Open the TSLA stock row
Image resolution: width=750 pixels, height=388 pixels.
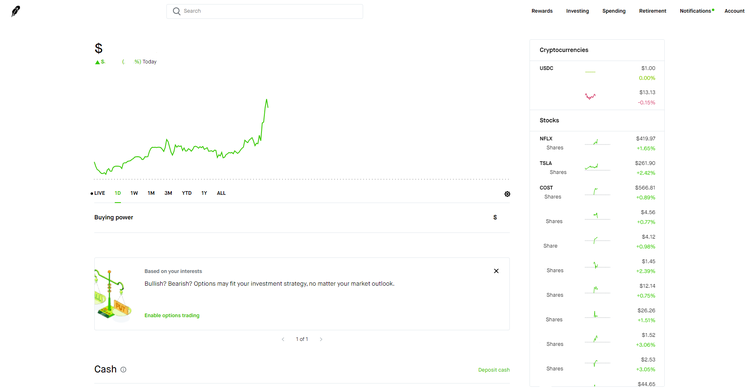[x=597, y=168]
